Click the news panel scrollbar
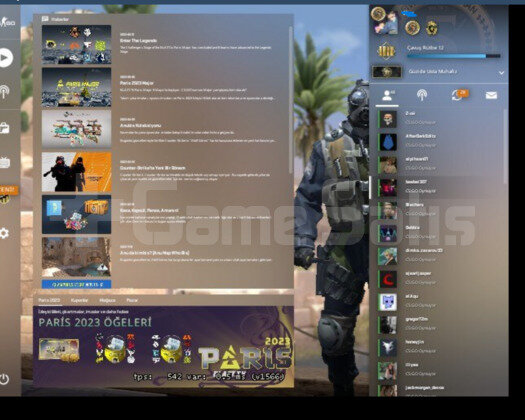Screen dimensions: 525x420 [290, 100]
